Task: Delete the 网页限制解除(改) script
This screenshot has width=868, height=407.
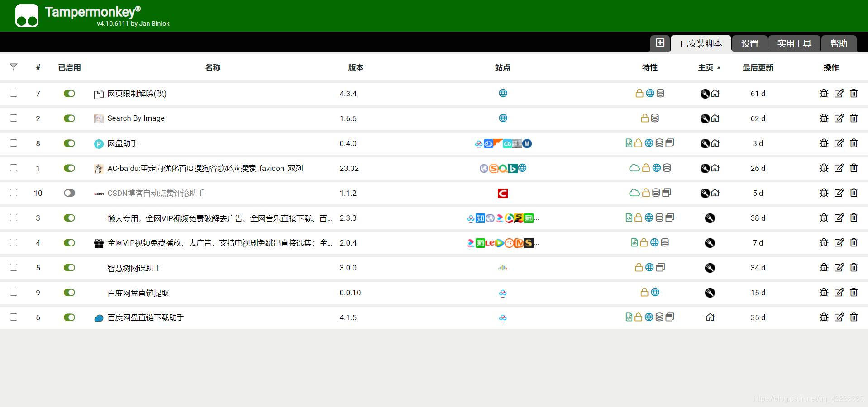Action: point(854,93)
